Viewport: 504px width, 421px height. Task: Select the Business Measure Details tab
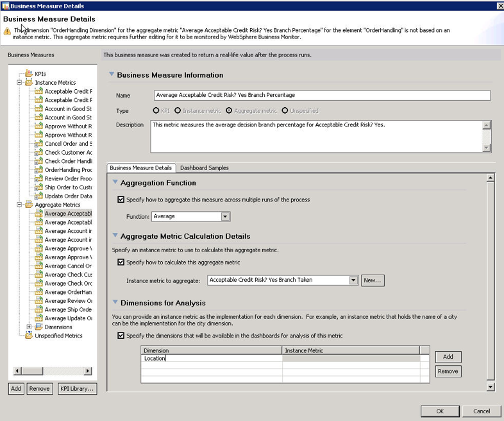[x=140, y=168]
